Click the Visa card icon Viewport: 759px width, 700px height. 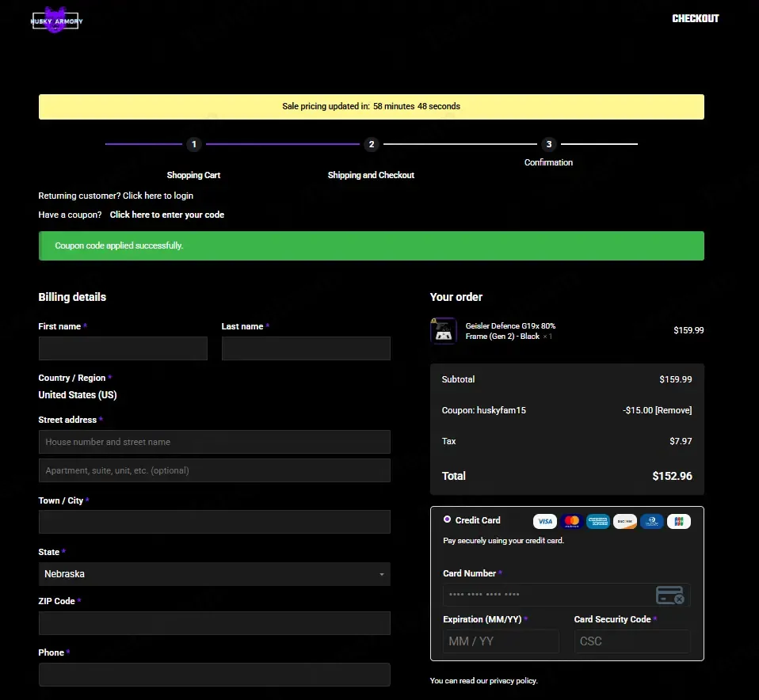(x=544, y=521)
